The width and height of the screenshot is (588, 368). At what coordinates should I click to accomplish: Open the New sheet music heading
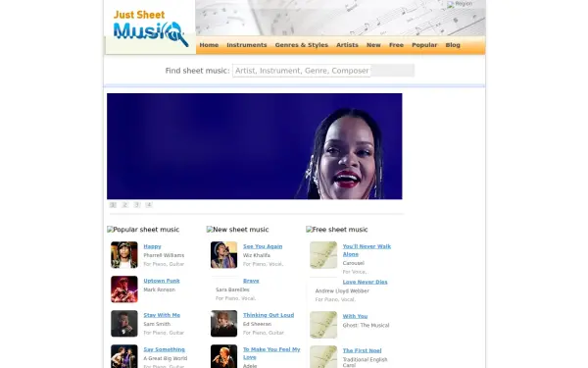238,230
